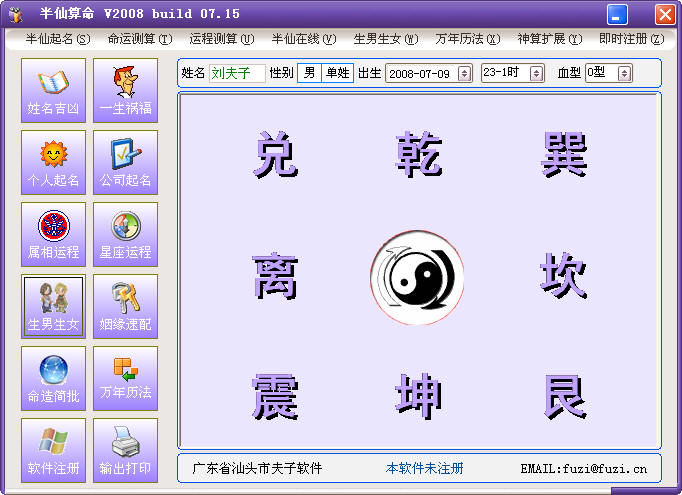Open the 命运测算(T) menu
Screen dimensions: 682x495
(140, 39)
